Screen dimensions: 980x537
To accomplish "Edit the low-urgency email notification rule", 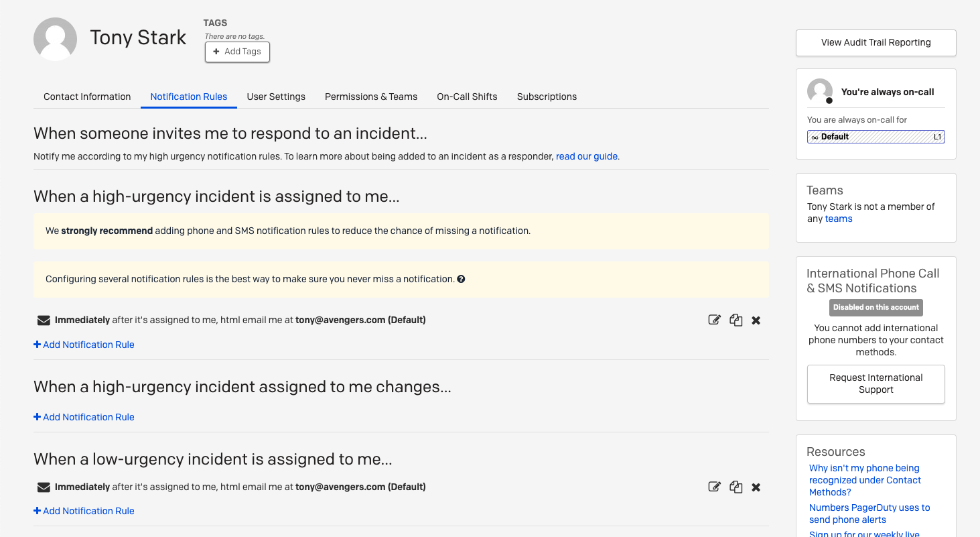I will tap(714, 487).
